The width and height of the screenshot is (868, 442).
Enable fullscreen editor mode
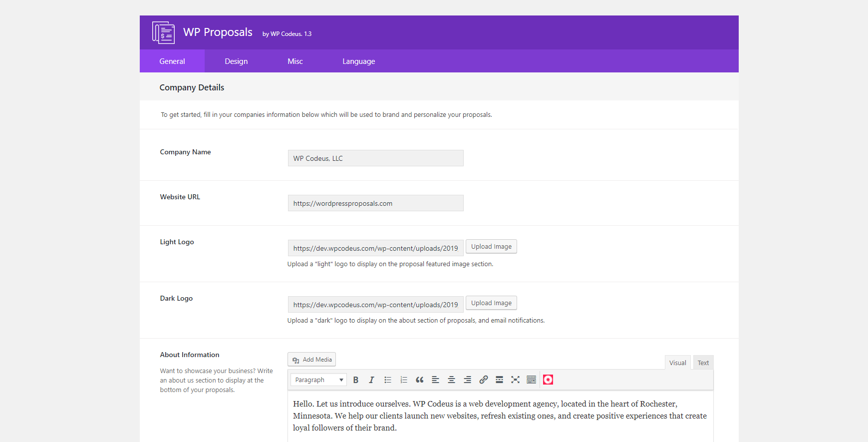[x=516, y=380]
